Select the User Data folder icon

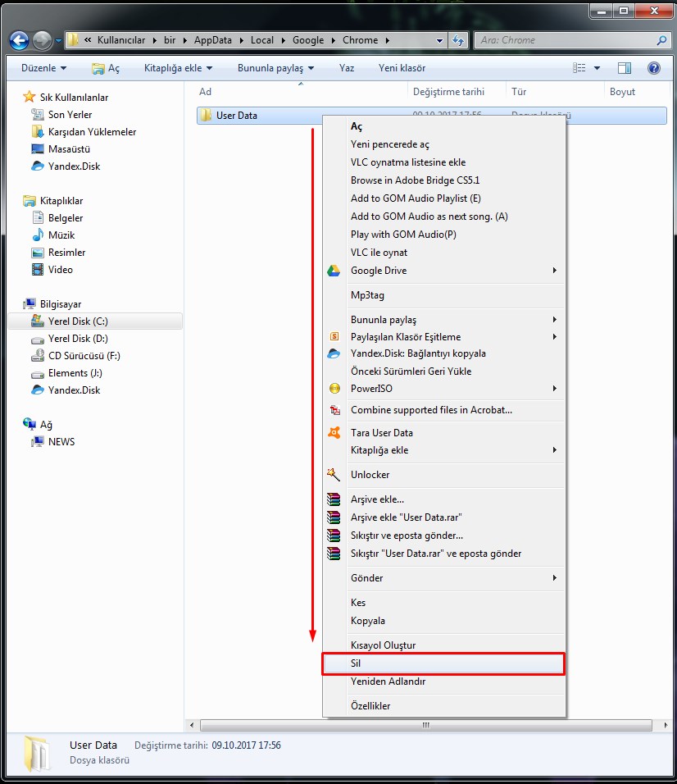[207, 116]
